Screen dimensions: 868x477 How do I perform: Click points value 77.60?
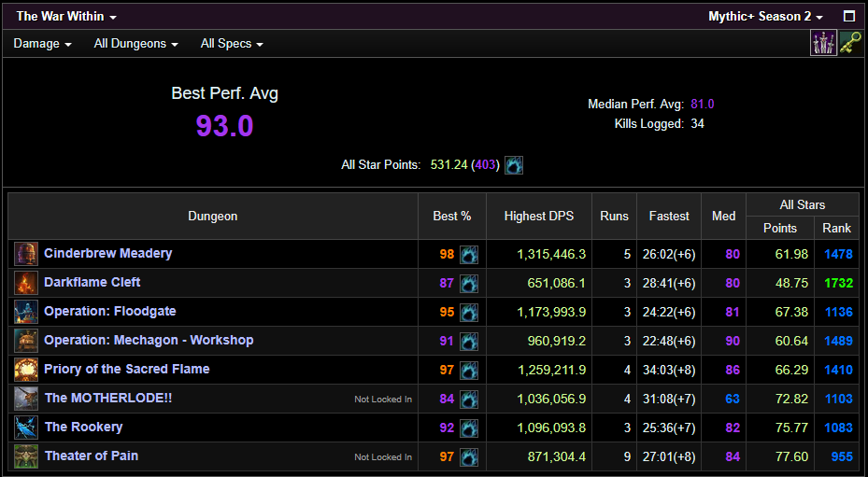[x=791, y=457]
